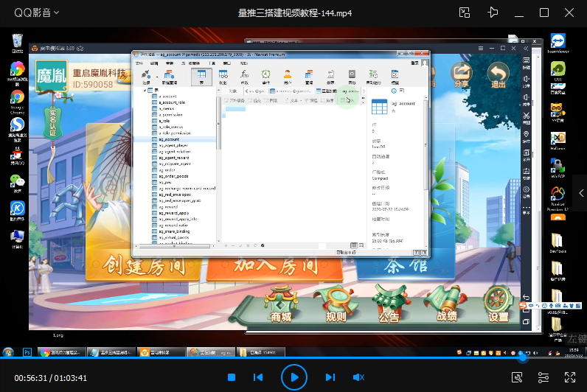Open the 窗口 menu in Navicat

[x=227, y=63]
